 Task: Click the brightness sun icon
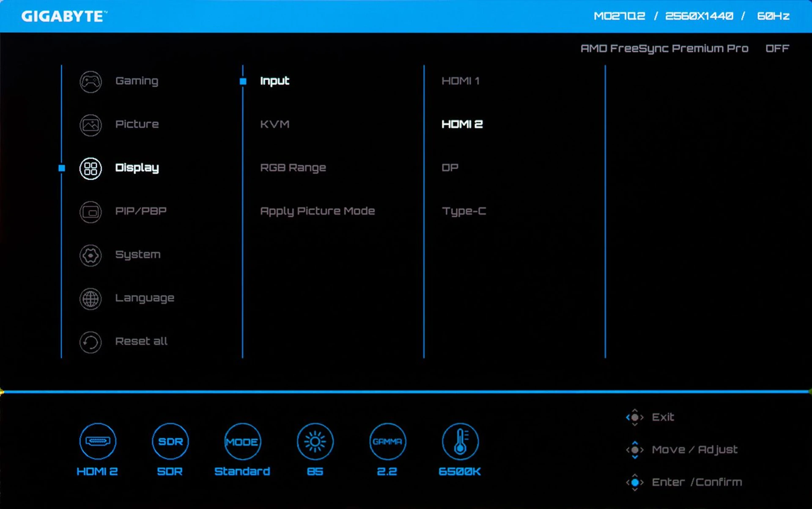coord(315,441)
